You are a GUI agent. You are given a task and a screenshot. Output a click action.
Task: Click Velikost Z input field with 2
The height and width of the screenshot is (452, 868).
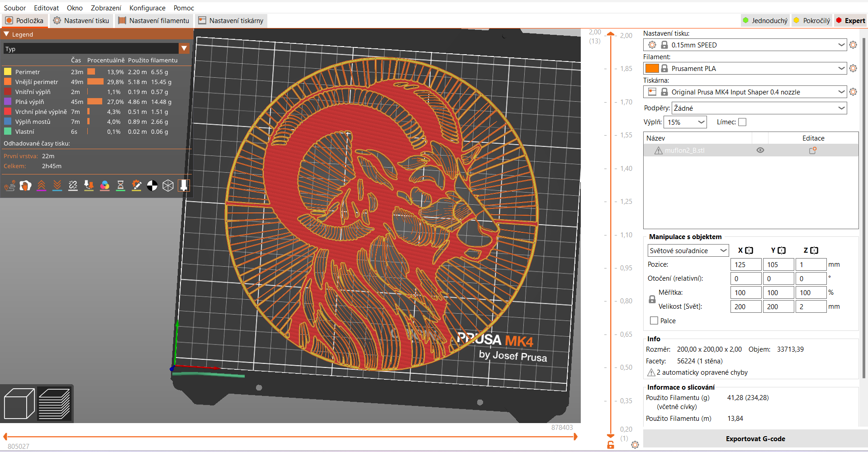point(811,306)
